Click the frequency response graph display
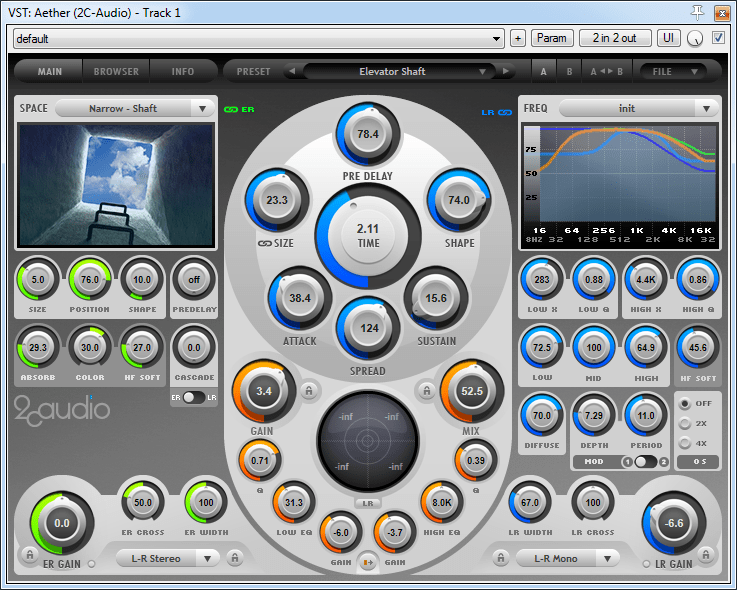The width and height of the screenshot is (737, 590). coord(620,184)
